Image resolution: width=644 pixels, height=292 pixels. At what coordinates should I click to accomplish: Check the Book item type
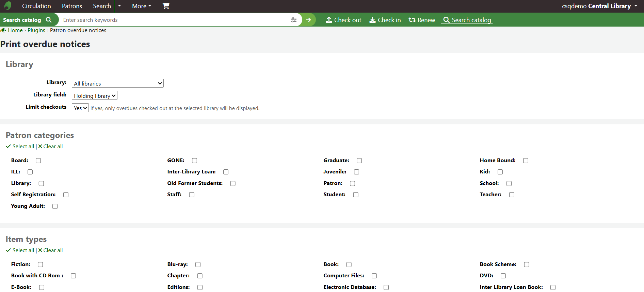[349, 264]
